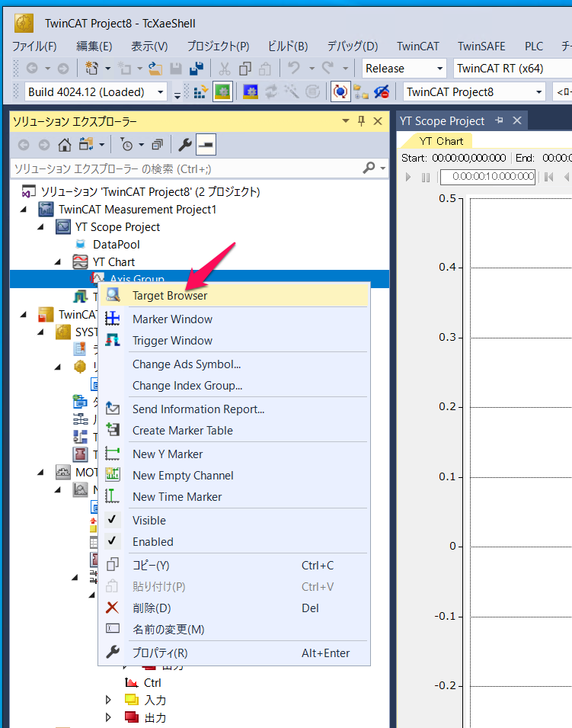Collapse the YT Chart tree node
Viewport: 572px width, 728px height.
tap(58, 262)
